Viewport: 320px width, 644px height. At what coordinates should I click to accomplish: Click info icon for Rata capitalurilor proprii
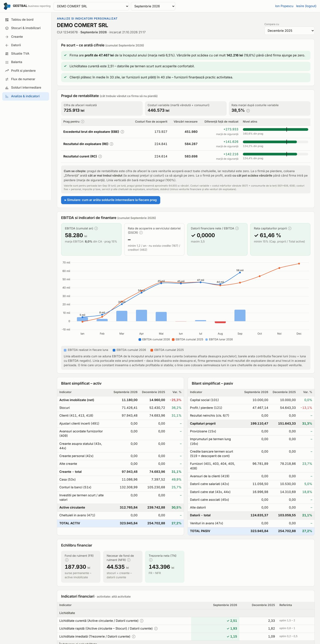coord(290,228)
